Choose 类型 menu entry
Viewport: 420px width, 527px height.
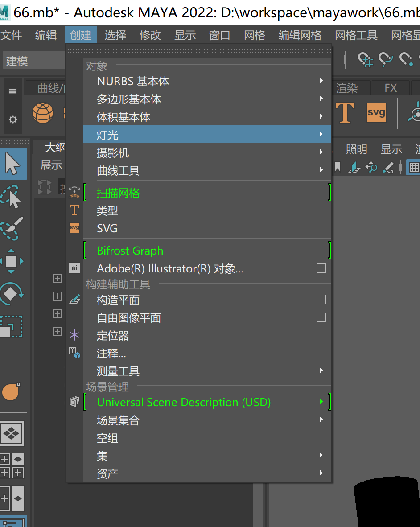point(207,210)
